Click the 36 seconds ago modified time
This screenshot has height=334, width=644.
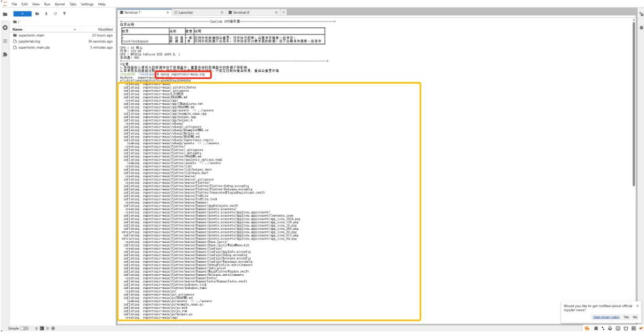pyautogui.click(x=101, y=41)
